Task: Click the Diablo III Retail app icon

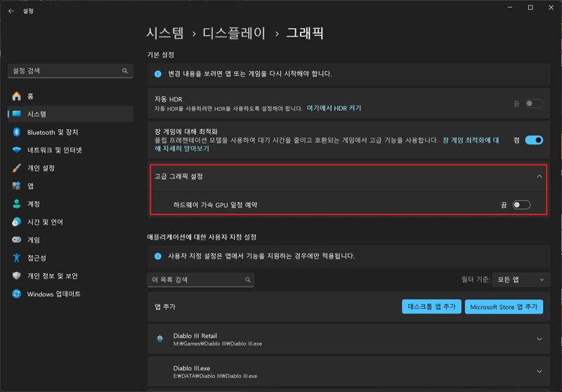Action: (x=160, y=339)
